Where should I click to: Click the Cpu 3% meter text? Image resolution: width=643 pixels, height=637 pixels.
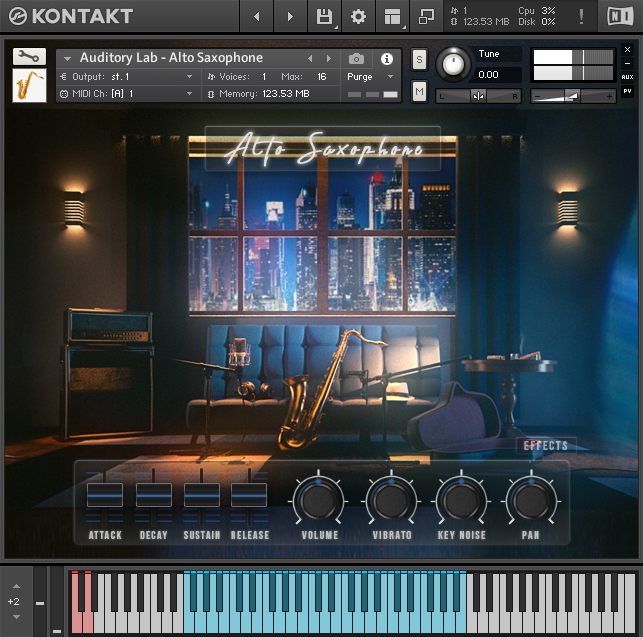536,11
